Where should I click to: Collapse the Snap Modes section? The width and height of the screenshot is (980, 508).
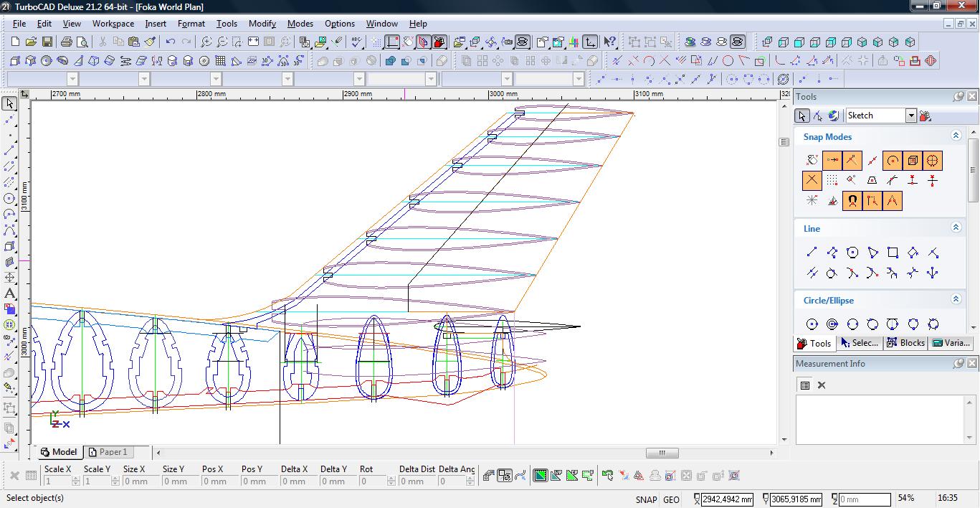(956, 136)
